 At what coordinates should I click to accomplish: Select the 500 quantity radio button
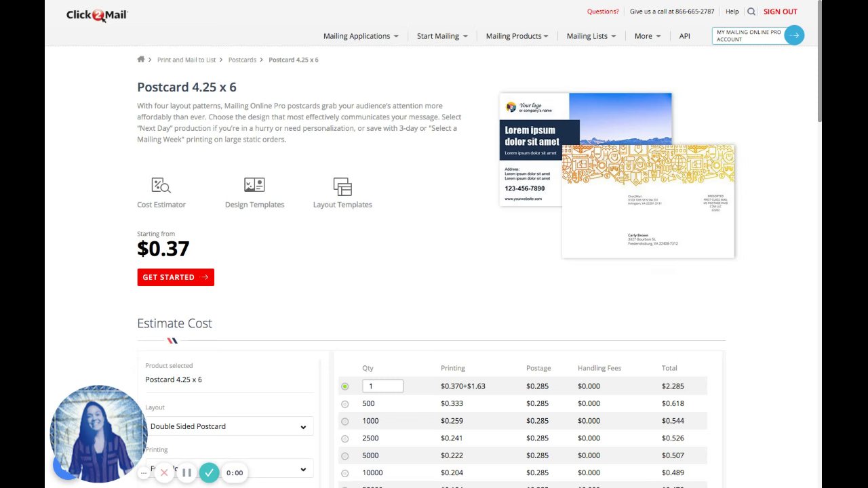click(345, 404)
